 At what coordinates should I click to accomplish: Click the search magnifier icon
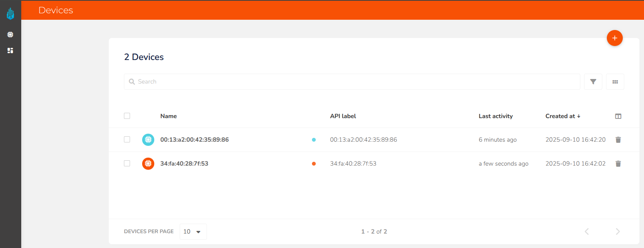click(132, 82)
